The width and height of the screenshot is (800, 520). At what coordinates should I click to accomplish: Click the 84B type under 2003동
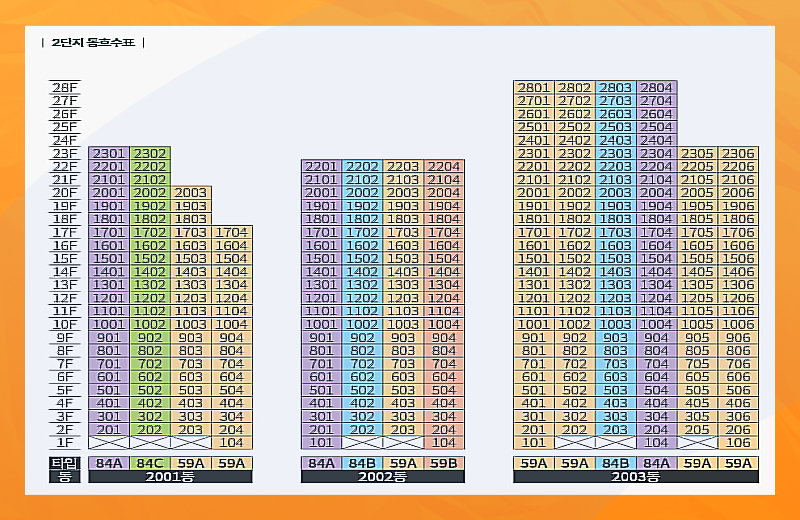(x=615, y=463)
